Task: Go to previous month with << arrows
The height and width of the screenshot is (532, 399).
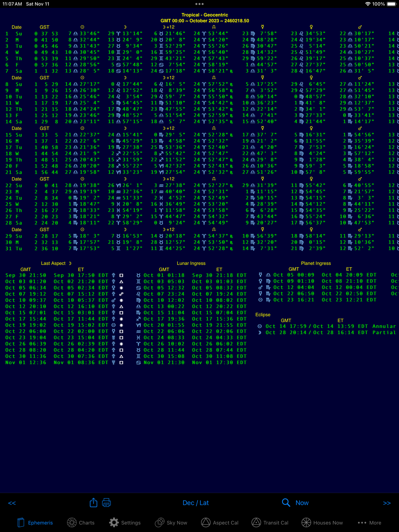Action: (x=12, y=503)
